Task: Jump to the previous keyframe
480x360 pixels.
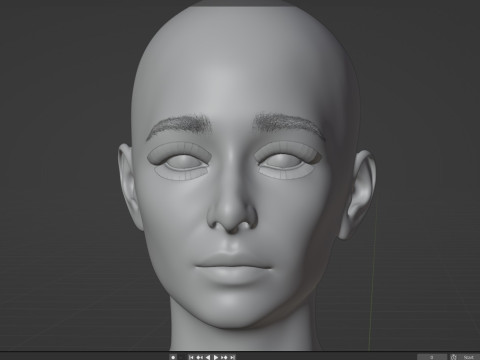Action: [x=199, y=357]
